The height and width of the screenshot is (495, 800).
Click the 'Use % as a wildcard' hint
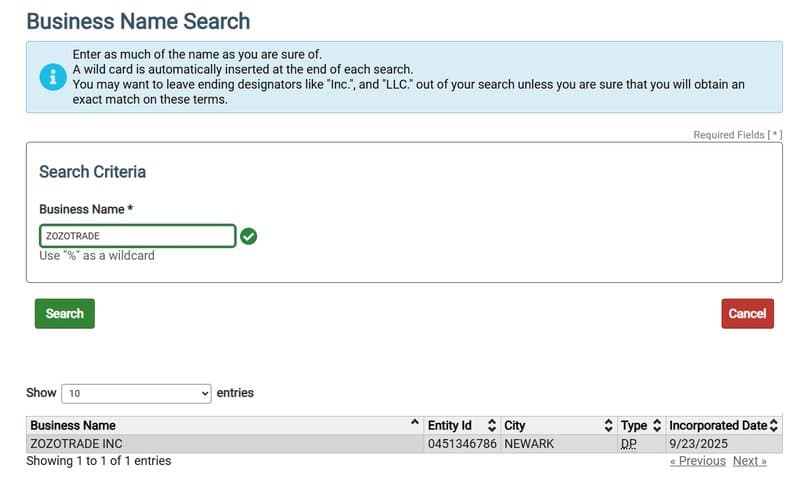click(97, 255)
